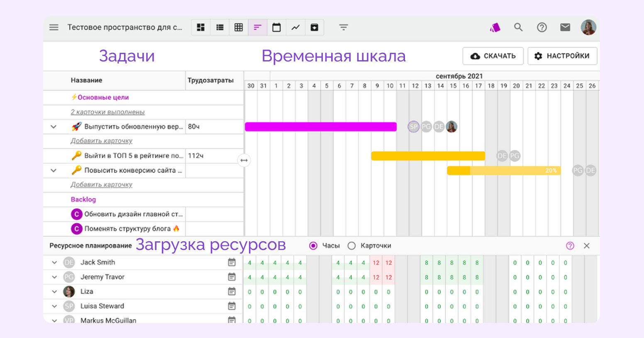This screenshot has height=338, width=644.
Task: Expand Markus McGuillan resource row
Action: (54, 320)
